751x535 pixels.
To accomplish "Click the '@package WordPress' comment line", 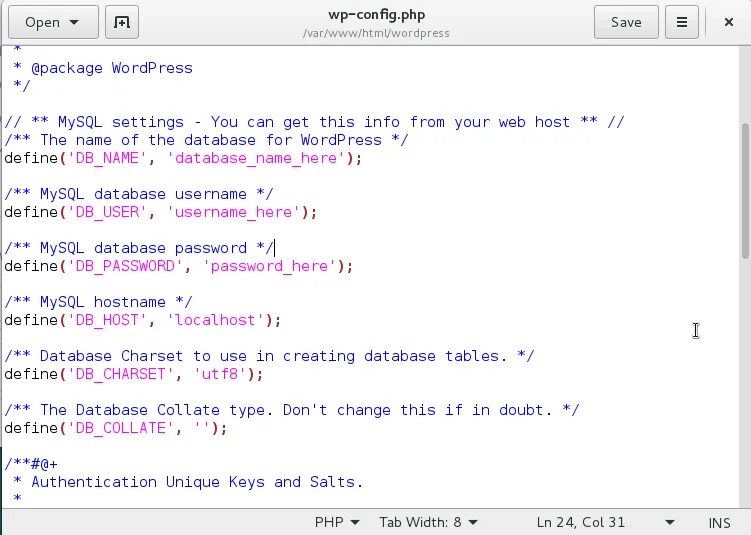I will click(x=103, y=68).
